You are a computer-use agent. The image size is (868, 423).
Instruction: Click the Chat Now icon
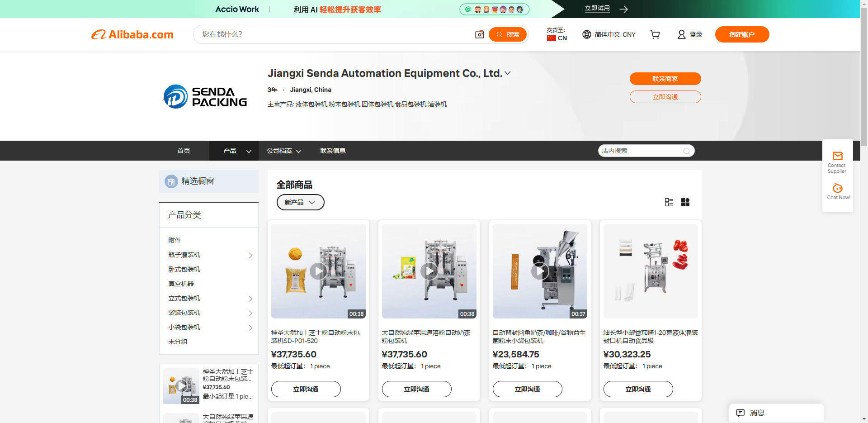[837, 188]
